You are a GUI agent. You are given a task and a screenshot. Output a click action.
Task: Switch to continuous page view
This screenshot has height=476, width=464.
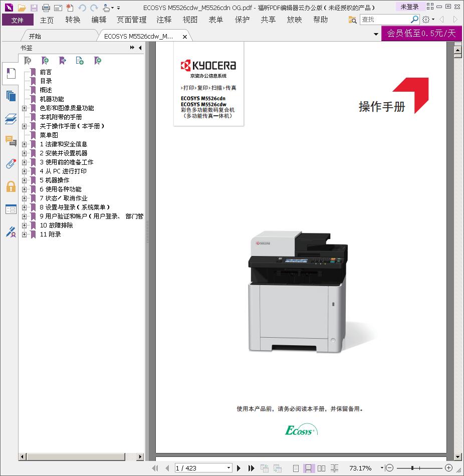(308, 468)
